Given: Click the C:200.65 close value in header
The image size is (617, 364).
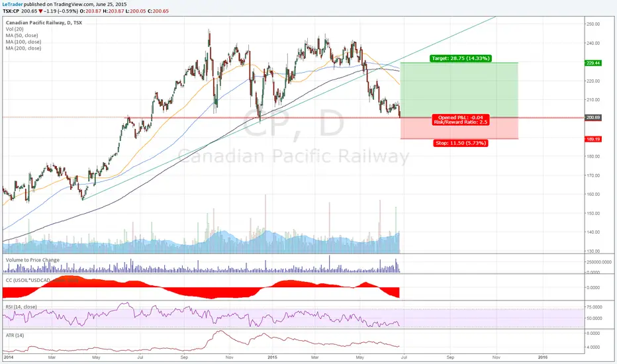Looking at the screenshot, I should (158, 11).
